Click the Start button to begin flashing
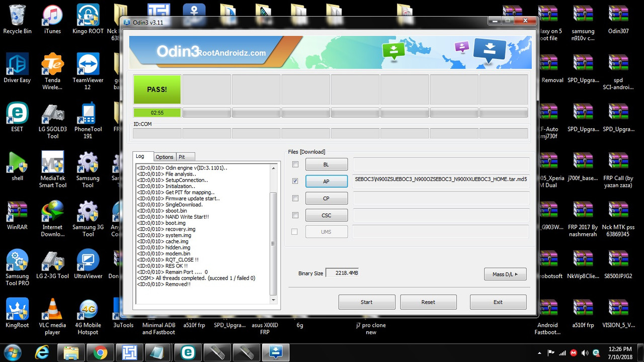 367,302
